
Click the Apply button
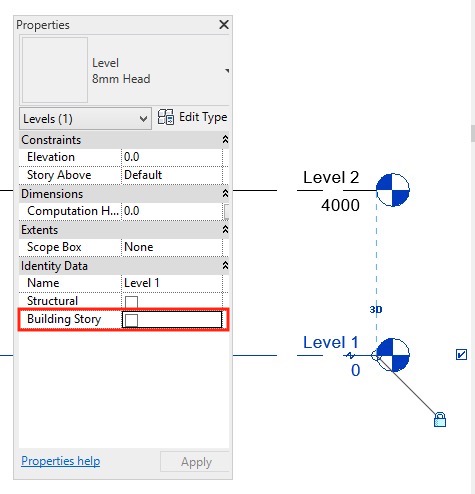click(196, 462)
